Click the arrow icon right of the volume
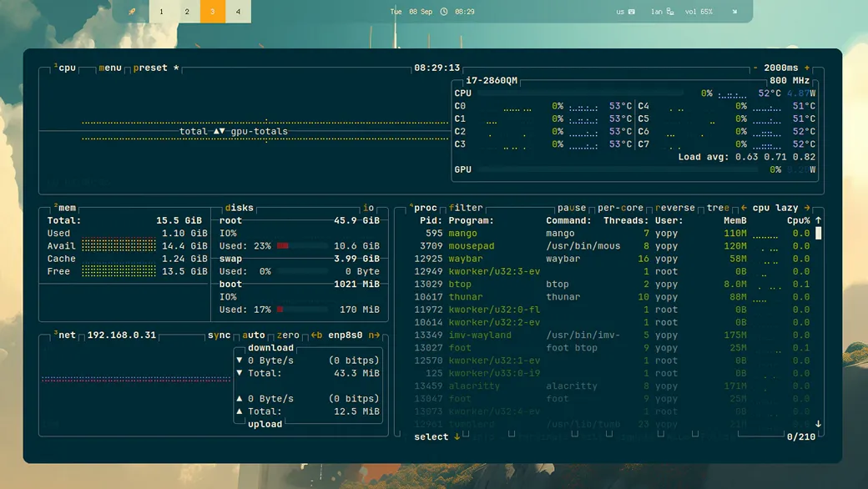The image size is (868, 489). (x=734, y=12)
